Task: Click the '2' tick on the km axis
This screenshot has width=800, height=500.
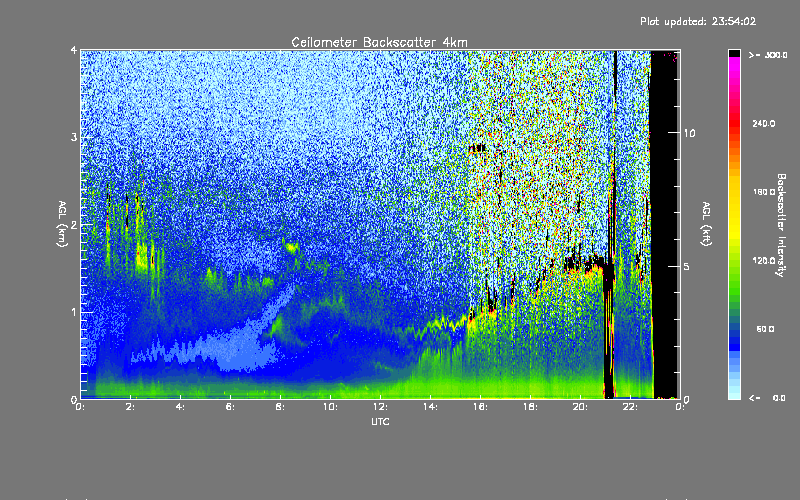Action: click(74, 224)
